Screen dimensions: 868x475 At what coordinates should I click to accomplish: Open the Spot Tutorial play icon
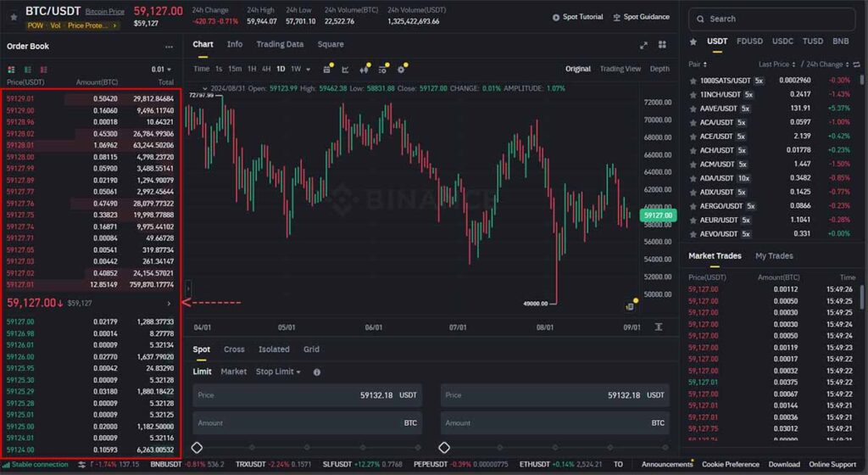(556, 17)
